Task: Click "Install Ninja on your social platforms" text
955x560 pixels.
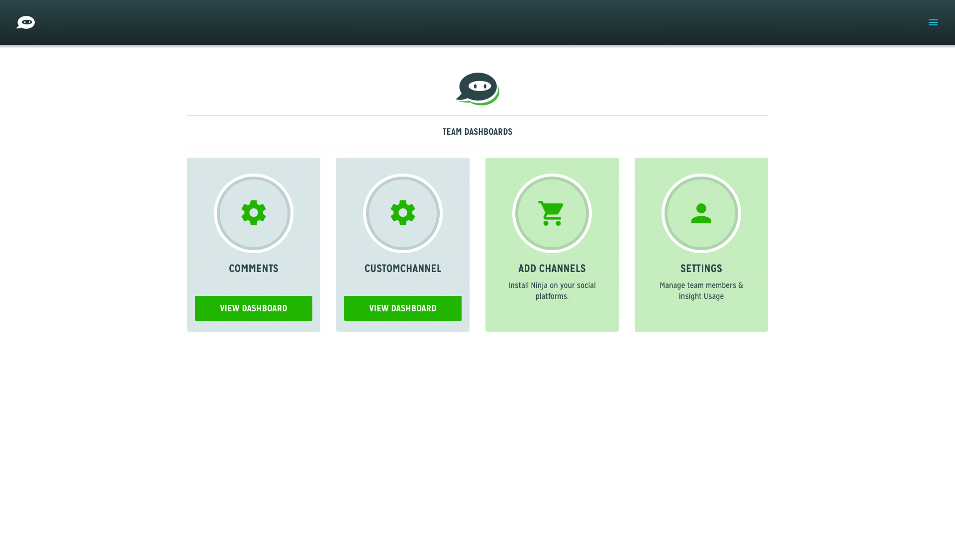Action: 552,291
